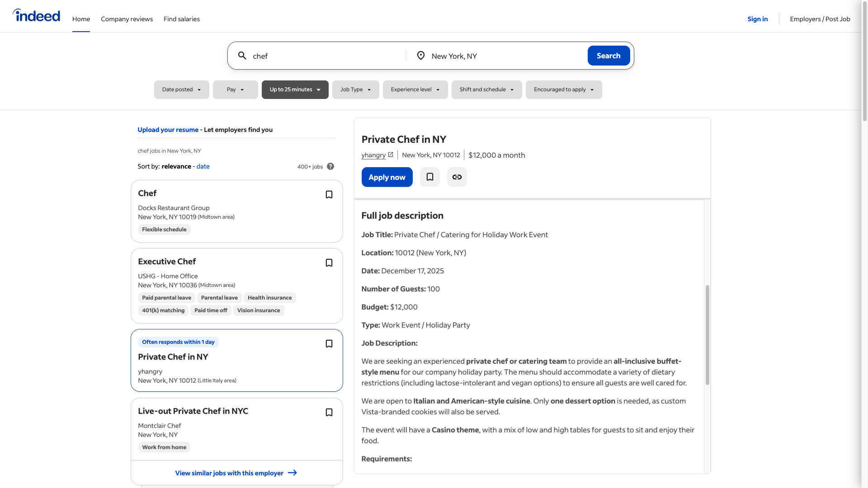Sort results by date

click(x=203, y=166)
